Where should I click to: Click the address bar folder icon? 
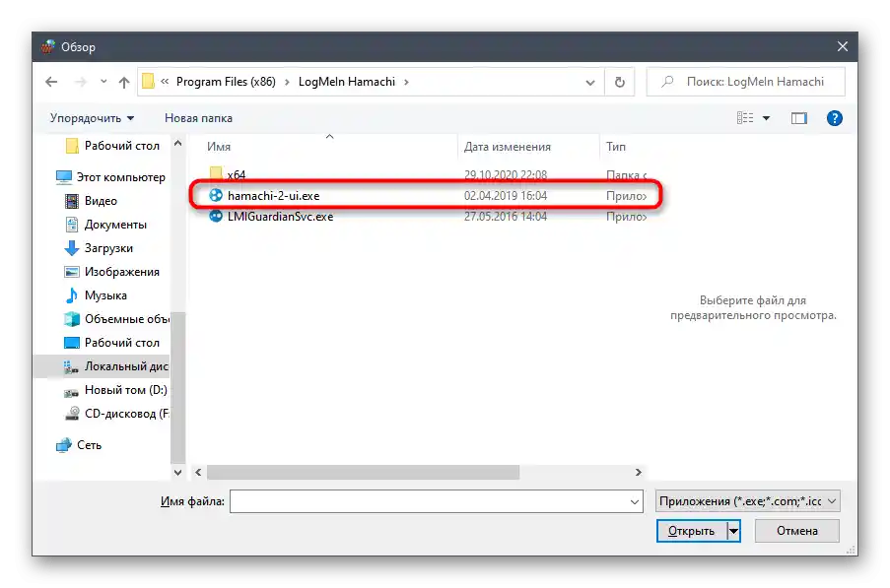coord(148,82)
